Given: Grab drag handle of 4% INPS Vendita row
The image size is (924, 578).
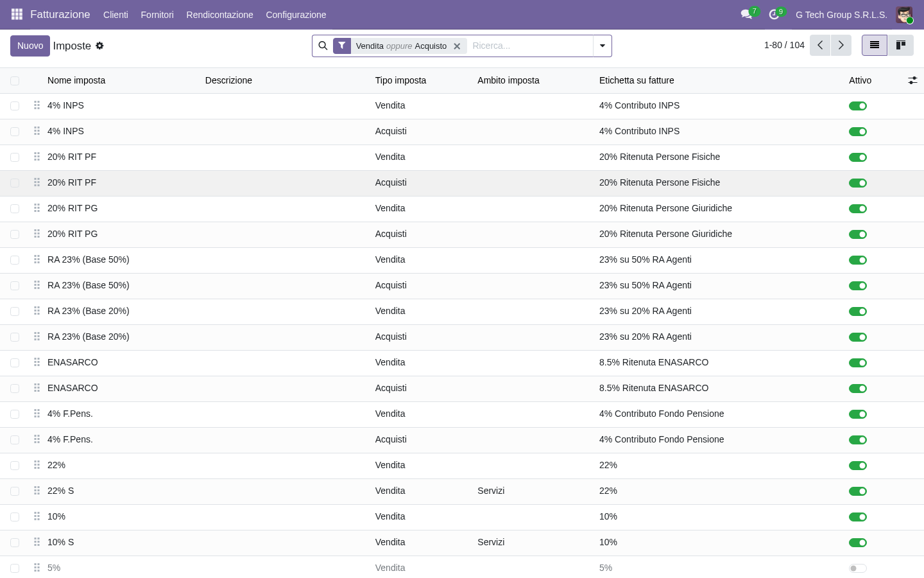Looking at the screenshot, I should click(x=37, y=105).
